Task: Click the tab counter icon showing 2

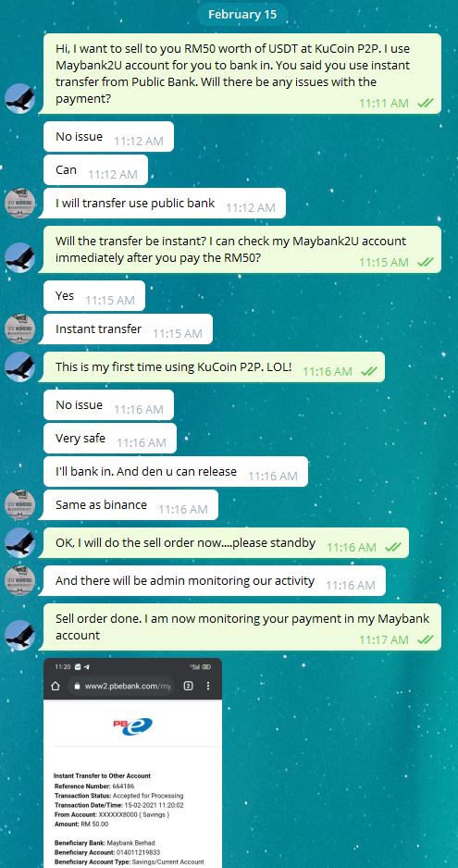Action: (189, 686)
